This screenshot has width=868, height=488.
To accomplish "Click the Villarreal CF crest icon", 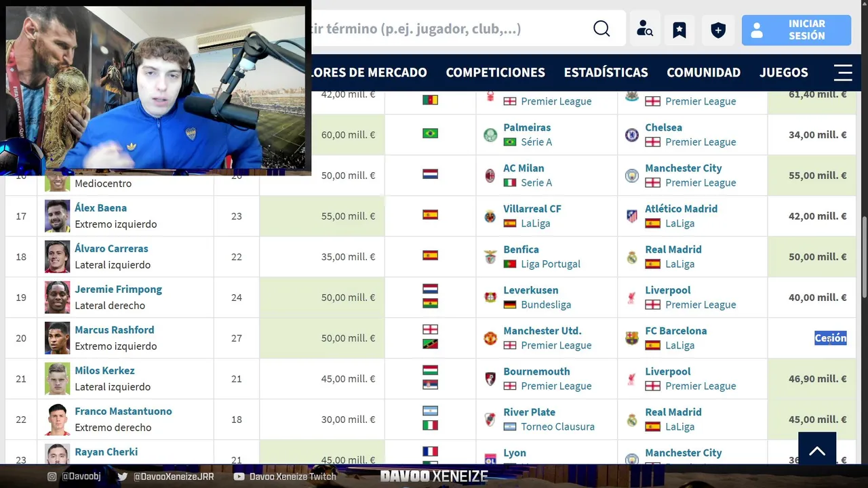I will (490, 216).
